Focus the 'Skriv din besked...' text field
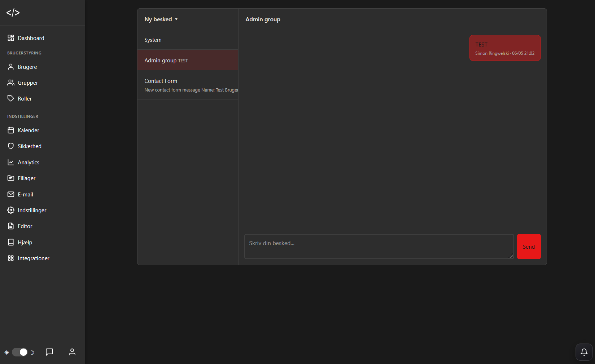Viewport: 595px width, 364px height. (379, 247)
